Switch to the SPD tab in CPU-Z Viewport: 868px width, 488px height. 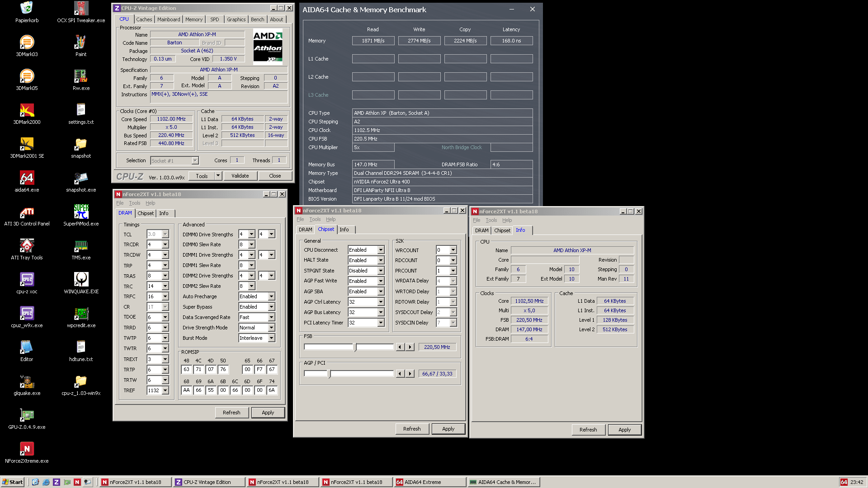click(215, 19)
